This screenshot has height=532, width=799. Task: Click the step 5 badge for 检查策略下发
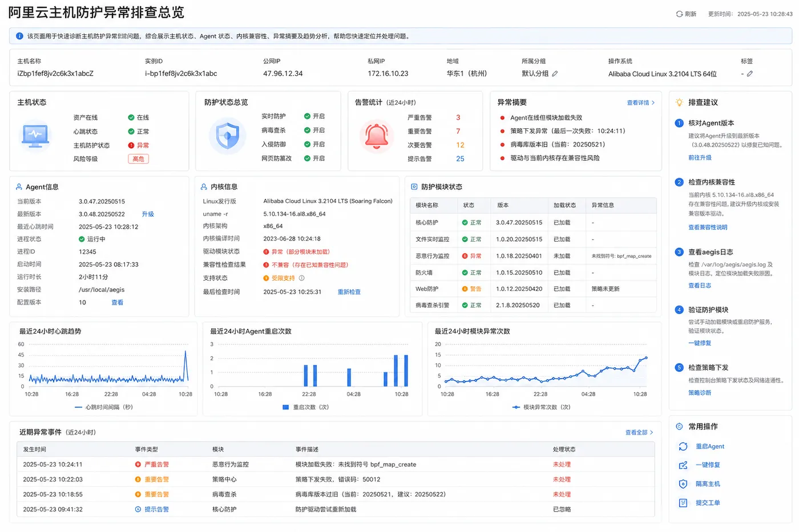coord(679,368)
